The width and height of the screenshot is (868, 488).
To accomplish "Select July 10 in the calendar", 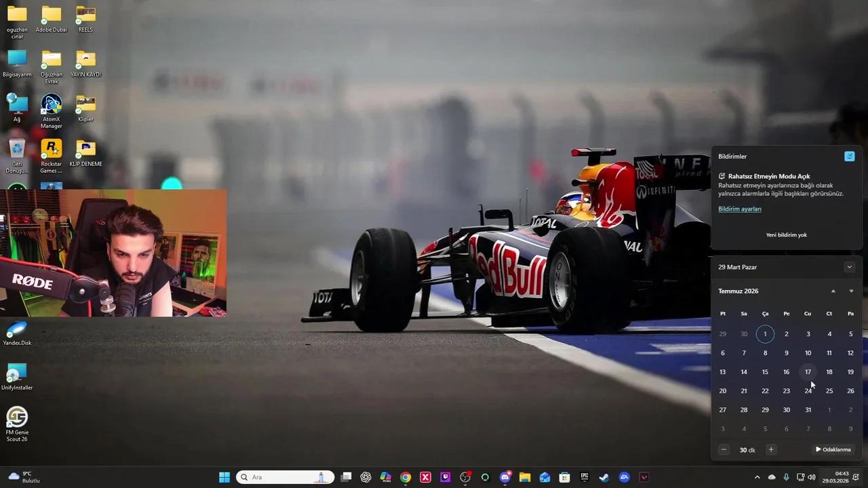I will 808,352.
